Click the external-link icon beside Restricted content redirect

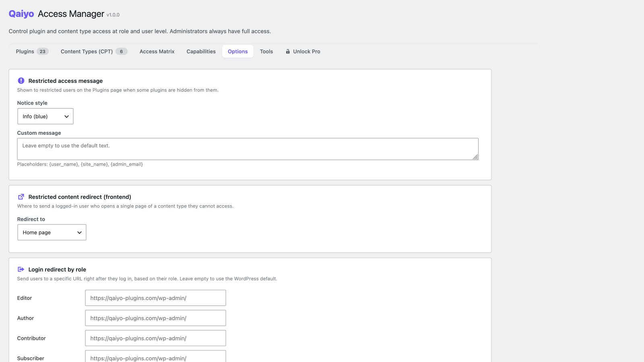(21, 197)
